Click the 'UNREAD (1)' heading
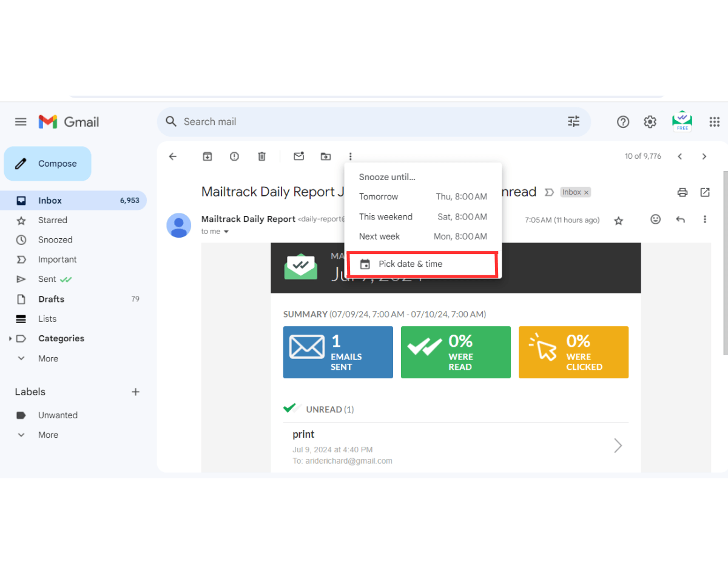Screen dimensions: 728x582 [330, 410]
